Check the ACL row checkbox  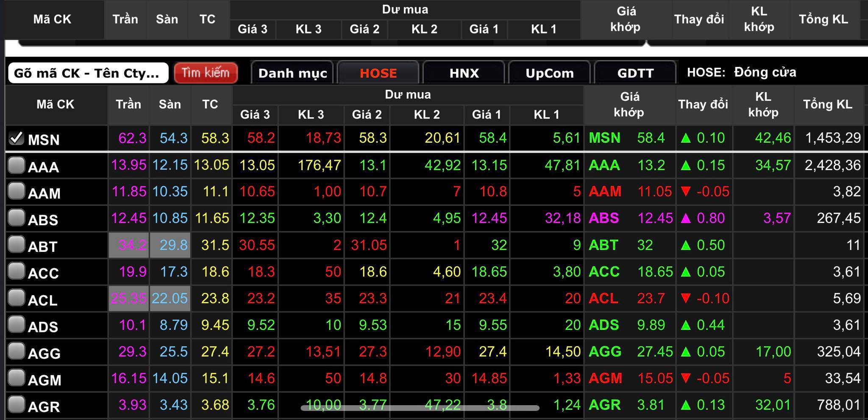click(16, 298)
